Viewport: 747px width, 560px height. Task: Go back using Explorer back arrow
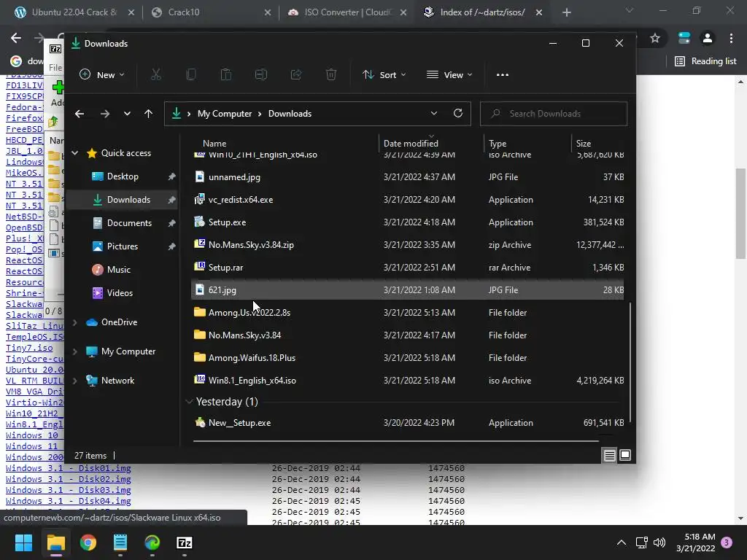(80, 114)
